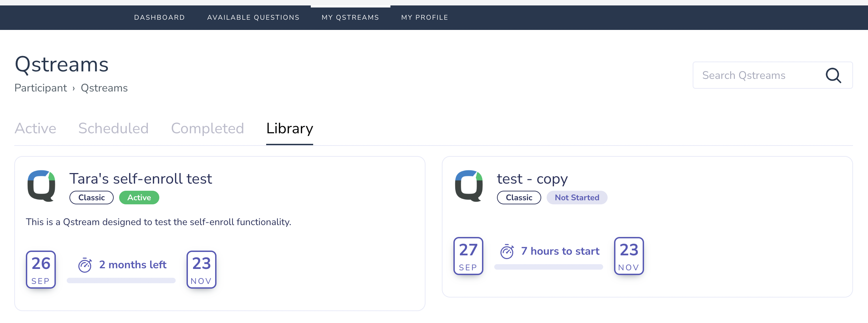This screenshot has height=323, width=868.
Task: Click Classic tag on Tara's self-enroll test
Action: click(x=92, y=198)
